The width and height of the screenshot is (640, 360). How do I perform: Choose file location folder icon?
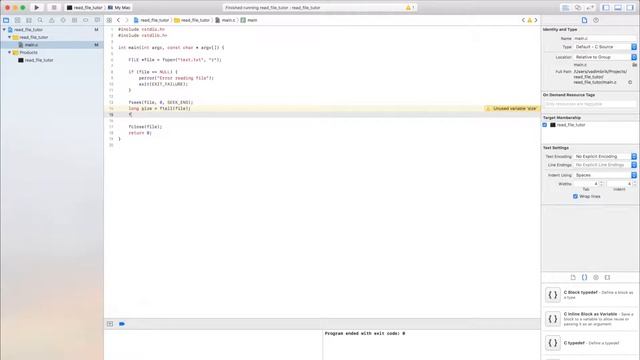click(634, 65)
